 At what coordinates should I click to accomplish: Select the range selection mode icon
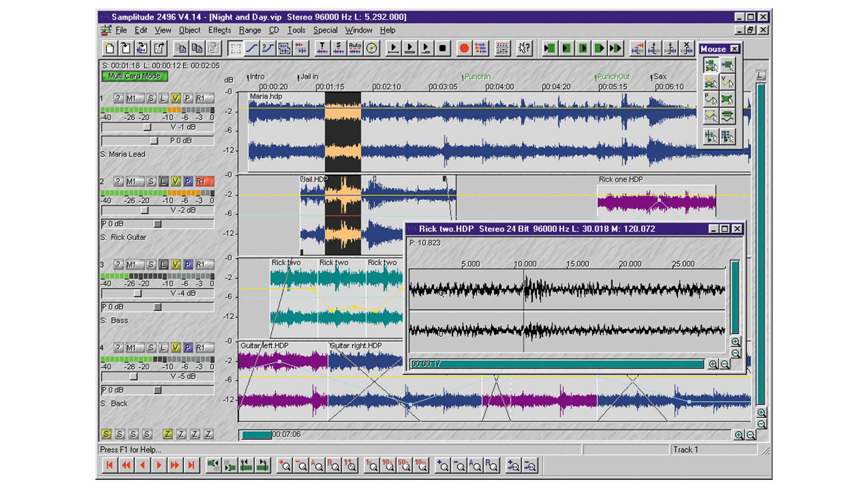[235, 48]
